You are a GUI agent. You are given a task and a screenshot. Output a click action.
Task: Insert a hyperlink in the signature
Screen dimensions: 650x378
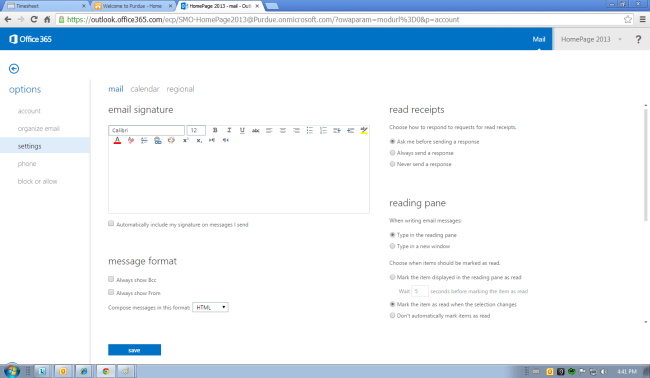158,141
